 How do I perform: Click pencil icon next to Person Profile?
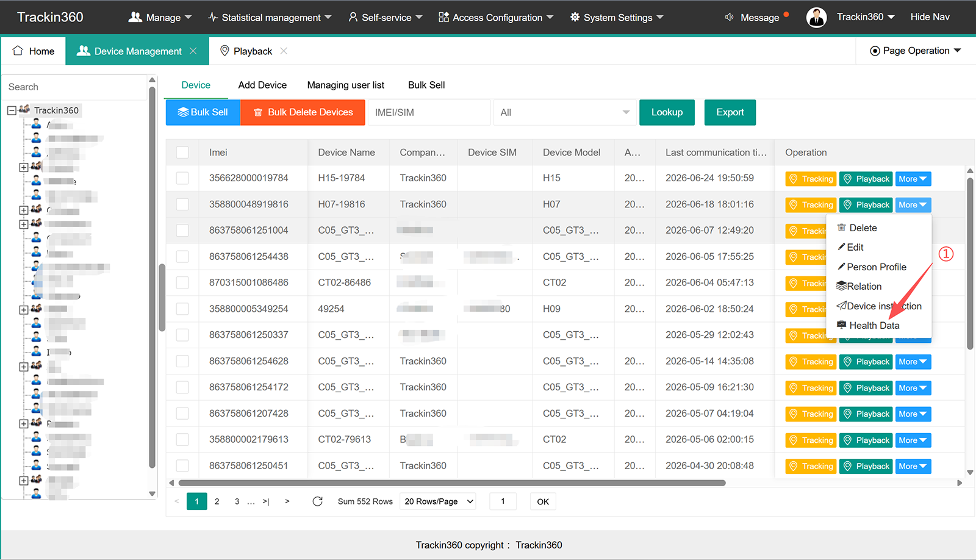click(841, 267)
